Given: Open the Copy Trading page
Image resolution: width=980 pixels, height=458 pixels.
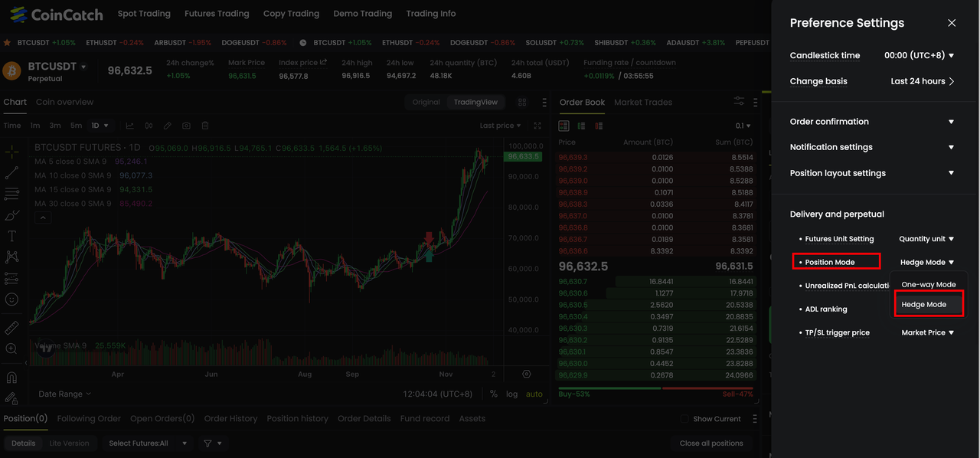Looking at the screenshot, I should (x=291, y=14).
